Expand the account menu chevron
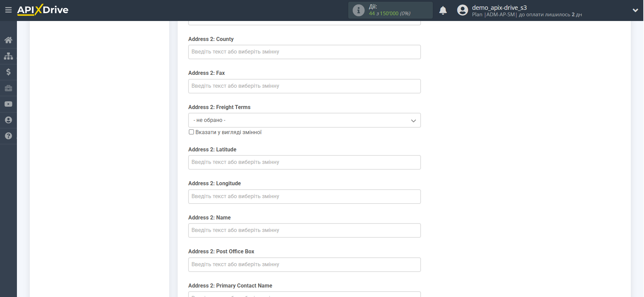 (x=635, y=10)
